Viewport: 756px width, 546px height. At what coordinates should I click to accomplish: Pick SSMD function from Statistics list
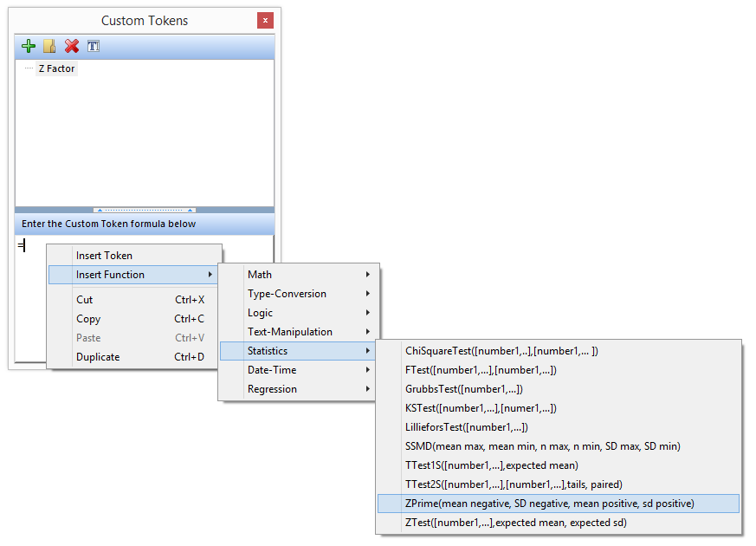[542, 446]
